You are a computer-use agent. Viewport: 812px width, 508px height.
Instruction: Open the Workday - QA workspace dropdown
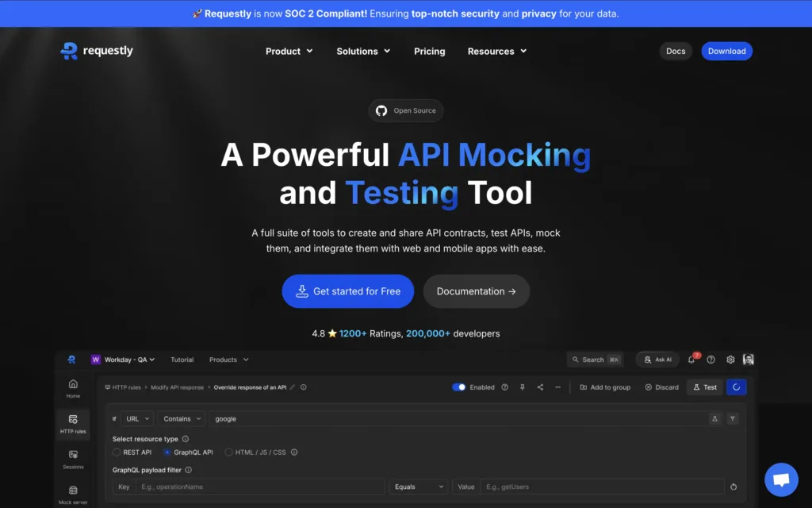click(x=123, y=360)
